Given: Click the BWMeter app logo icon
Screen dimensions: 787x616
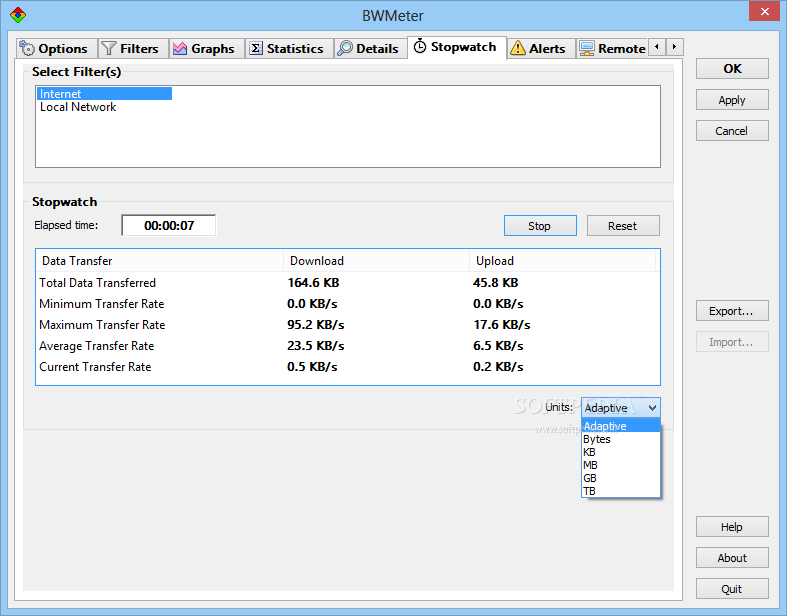Looking at the screenshot, I should click(18, 15).
